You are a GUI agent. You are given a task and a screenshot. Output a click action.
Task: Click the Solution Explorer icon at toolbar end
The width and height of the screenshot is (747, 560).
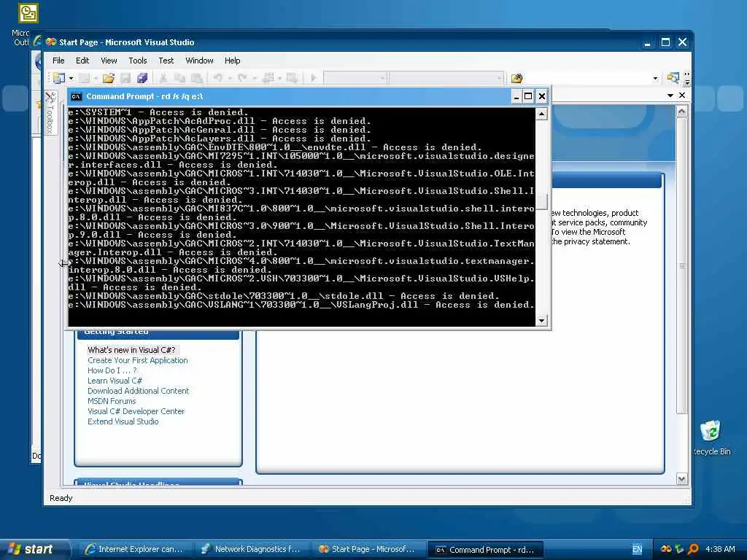pos(673,78)
